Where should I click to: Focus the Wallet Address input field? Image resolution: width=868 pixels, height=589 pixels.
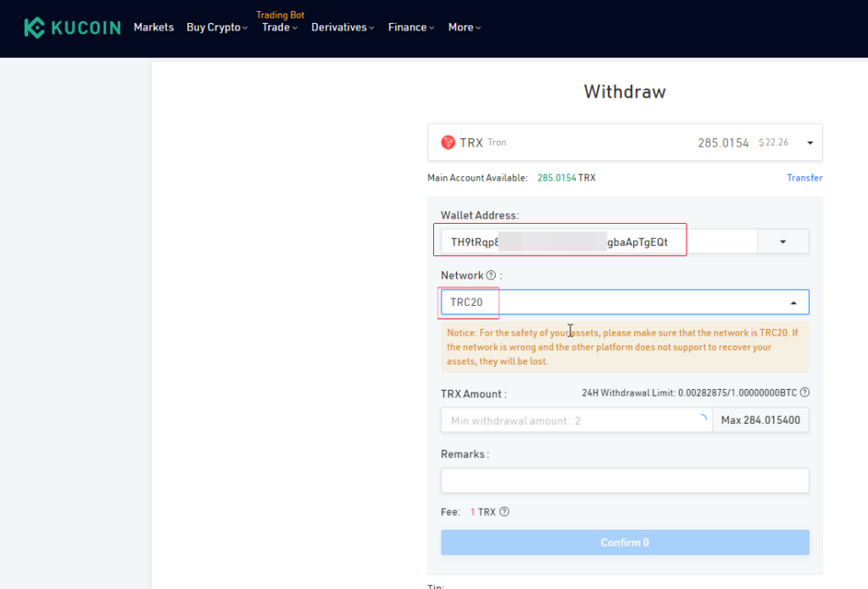point(593,242)
